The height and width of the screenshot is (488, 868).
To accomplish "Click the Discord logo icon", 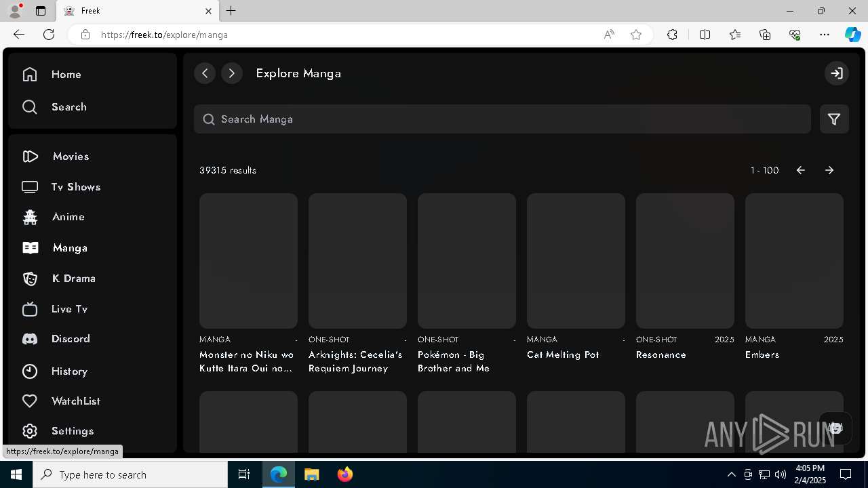I will (x=30, y=339).
